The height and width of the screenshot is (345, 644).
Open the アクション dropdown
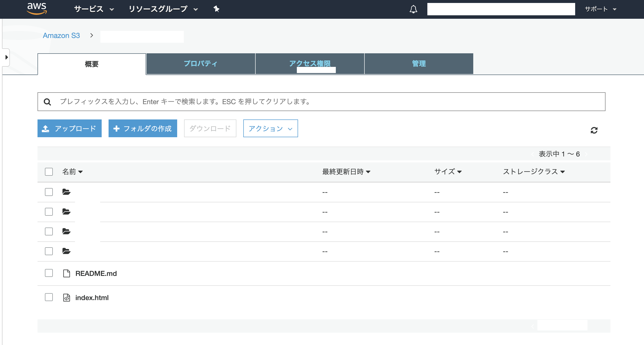click(270, 129)
